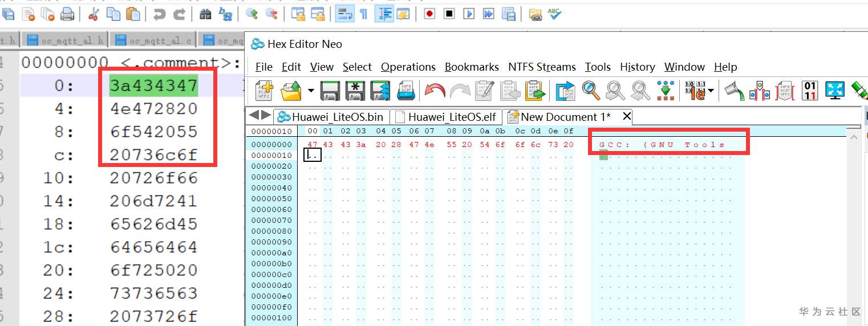This screenshot has height=326, width=868.
Task: Click the Save All floppy icon
Action: 380,90
